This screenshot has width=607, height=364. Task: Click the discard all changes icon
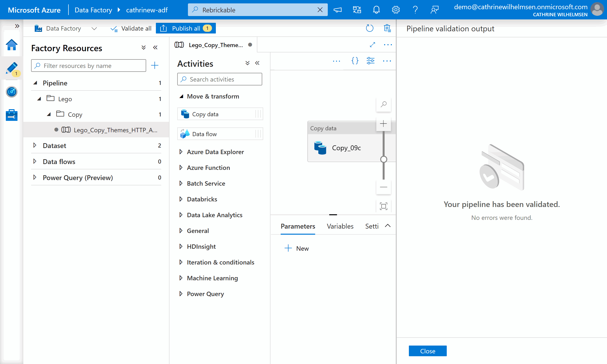[387, 28]
